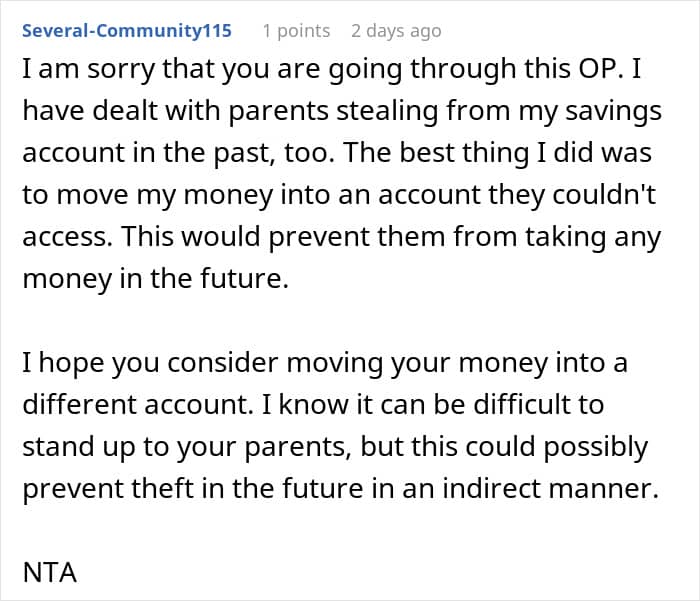Click the line starting "I hope you consider"
700x601 pixels.
[x=325, y=362]
